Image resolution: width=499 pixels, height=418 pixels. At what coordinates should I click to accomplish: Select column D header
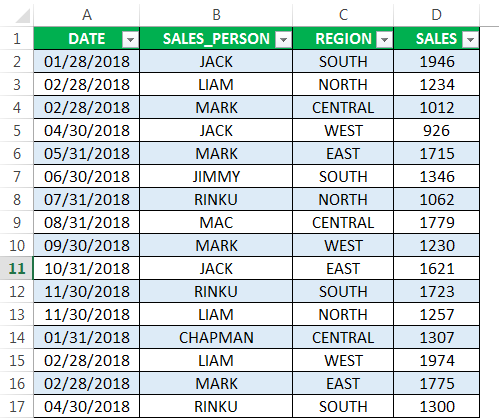[x=436, y=15]
